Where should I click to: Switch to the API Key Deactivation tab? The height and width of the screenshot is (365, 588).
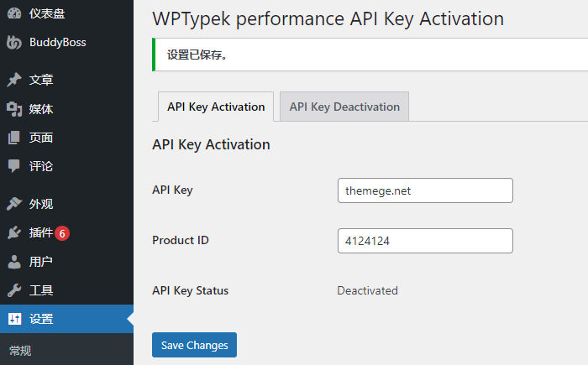point(344,107)
